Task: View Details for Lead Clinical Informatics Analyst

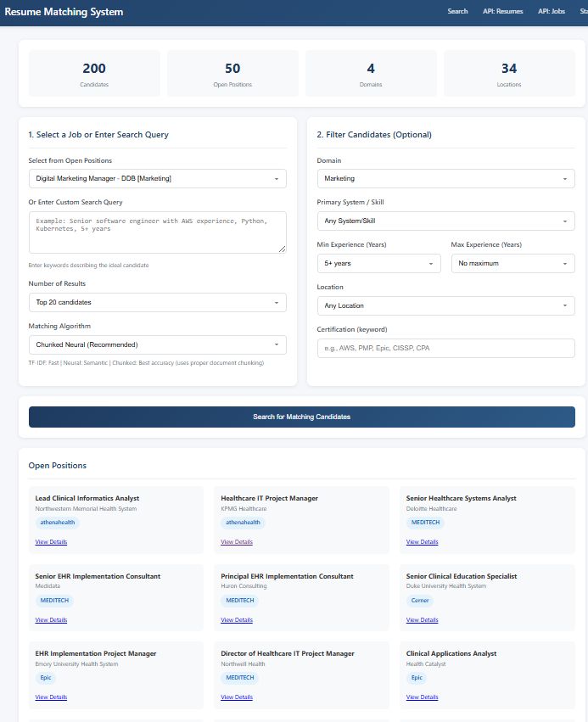Action: pos(51,542)
